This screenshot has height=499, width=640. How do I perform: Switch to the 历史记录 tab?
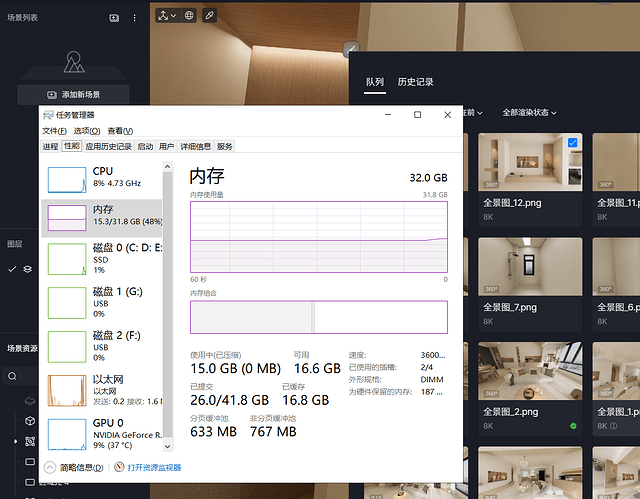(415, 82)
